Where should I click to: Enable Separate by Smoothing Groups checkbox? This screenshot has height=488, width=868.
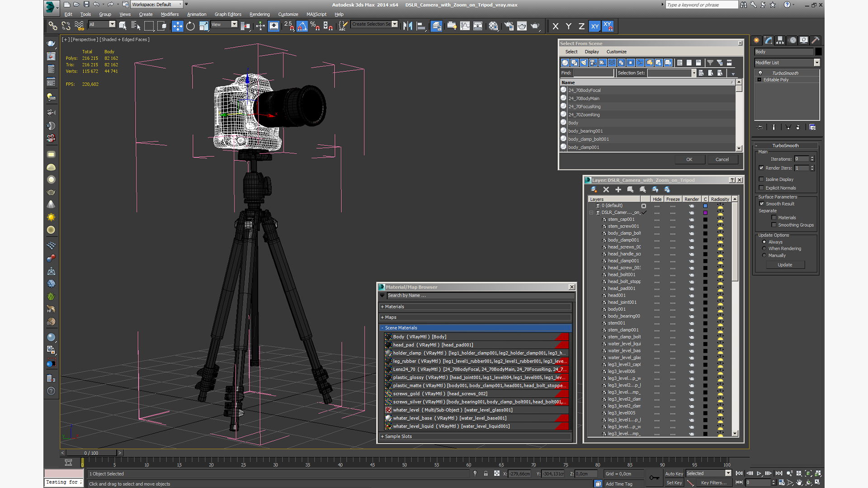(774, 225)
